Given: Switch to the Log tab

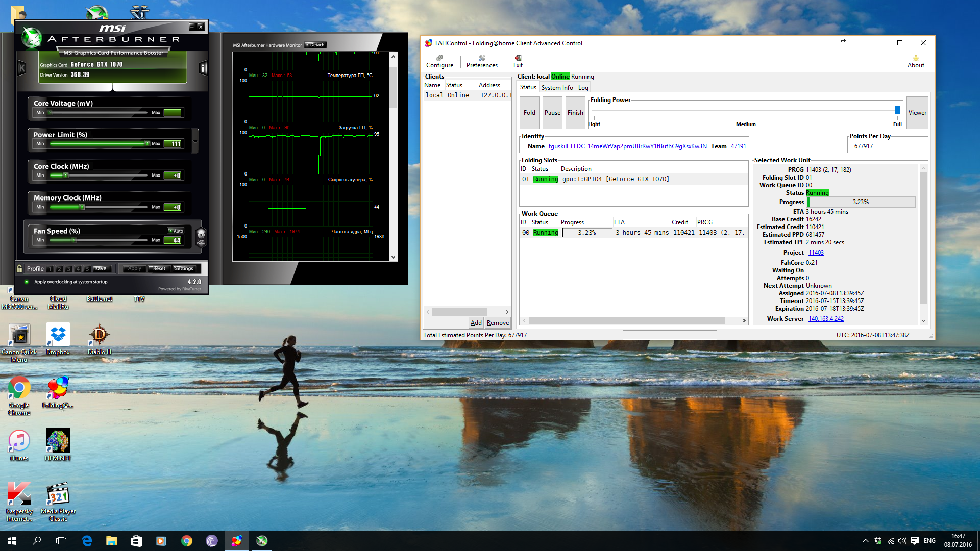Looking at the screenshot, I should click(x=583, y=88).
